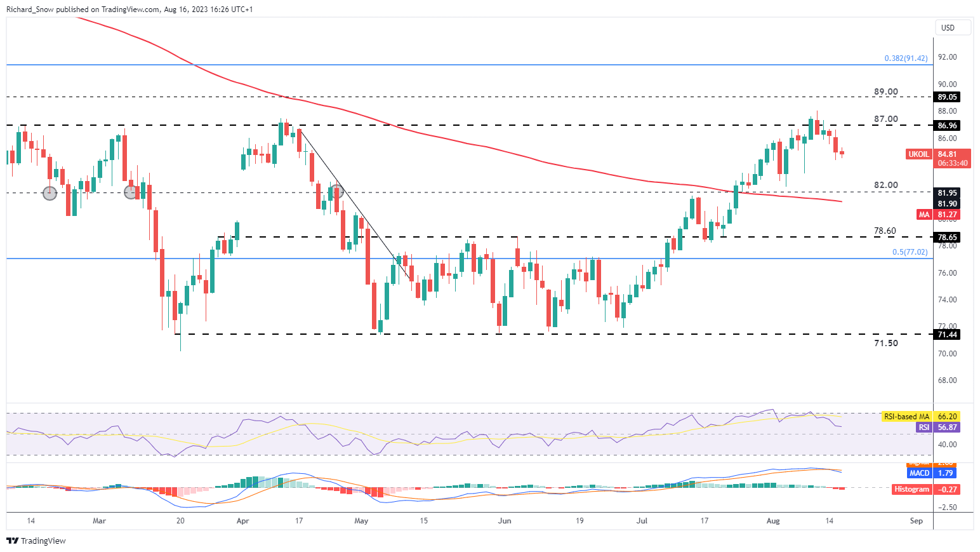Click the black 89.05 price tag
This screenshot has width=980, height=552.
pos(947,97)
